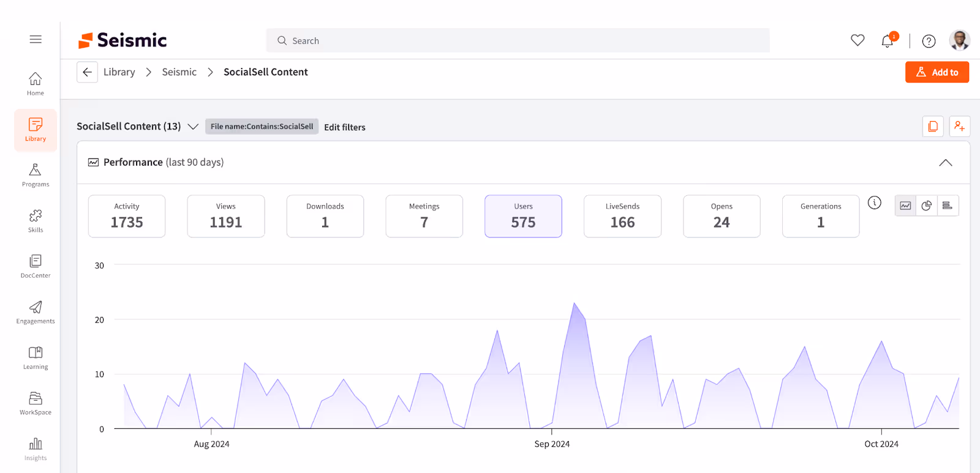Collapse the Performance panel
980x473 pixels.
click(946, 162)
